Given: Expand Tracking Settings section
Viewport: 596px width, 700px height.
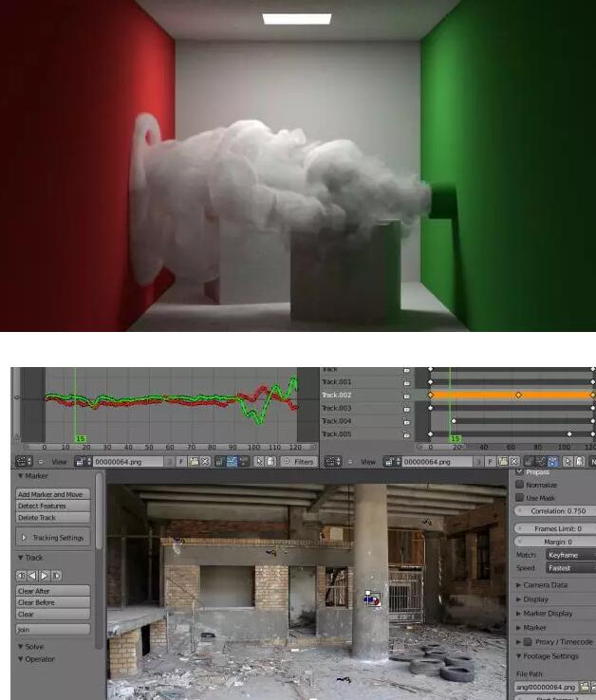Looking at the screenshot, I should click(25, 538).
